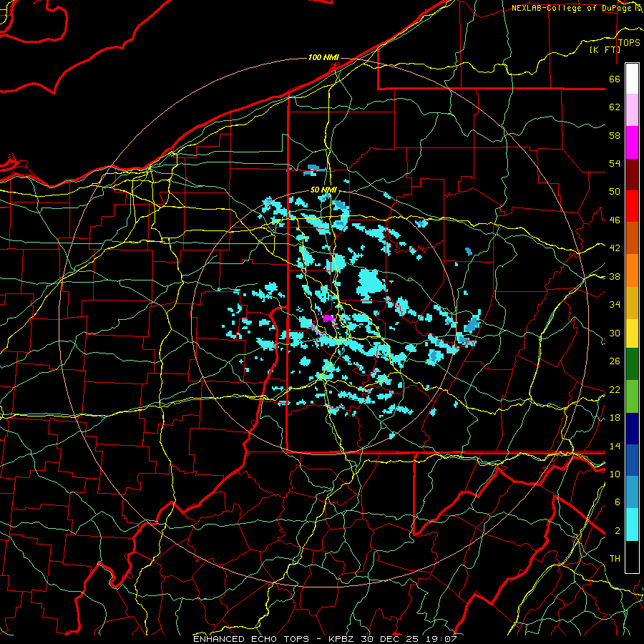Click the medium blue 18 kft legend swatch
The height and width of the screenshot is (644, 644).
click(x=632, y=461)
